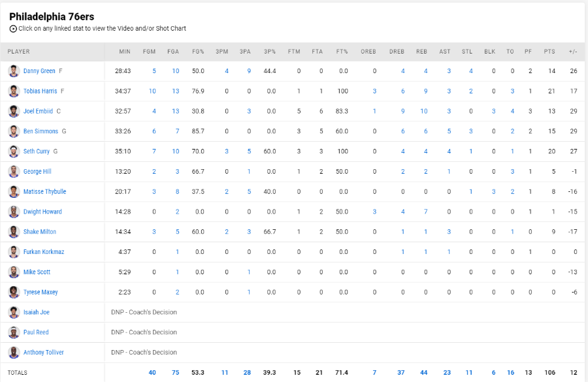588x382 pixels.
Task: Click Furkan Korkmaz's player headshot
Action: [x=14, y=252]
